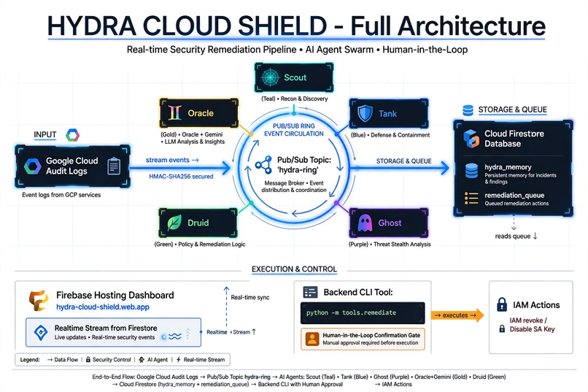This screenshot has width=588, height=392.
Task: Click the "Pub/Sub Topic: 'hydra-ring'" text
Action: click(304, 165)
